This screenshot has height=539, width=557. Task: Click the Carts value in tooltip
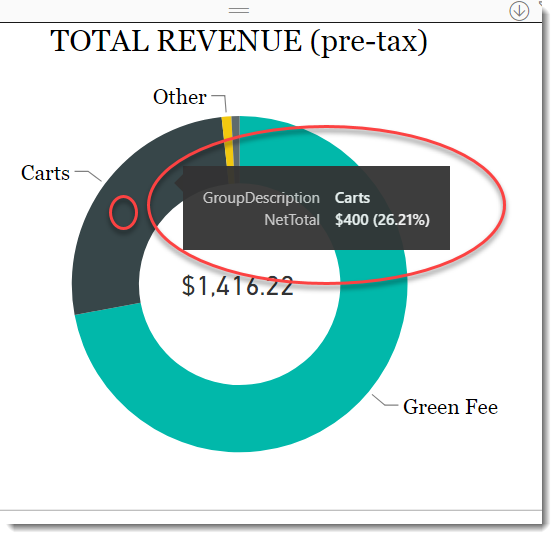(x=352, y=198)
